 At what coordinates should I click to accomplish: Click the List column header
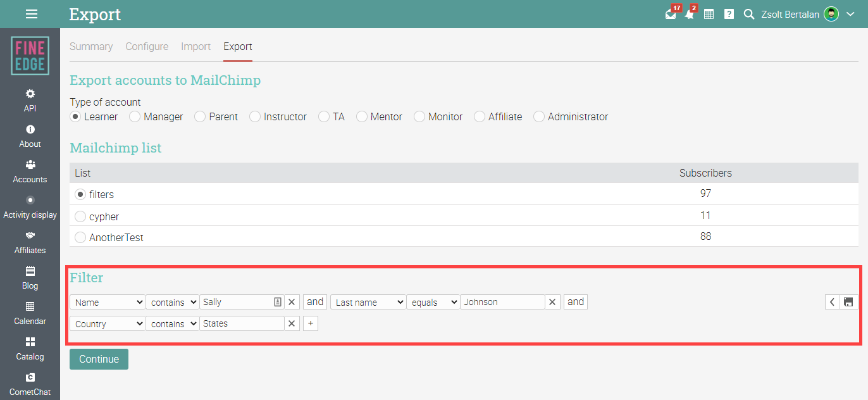click(x=83, y=173)
